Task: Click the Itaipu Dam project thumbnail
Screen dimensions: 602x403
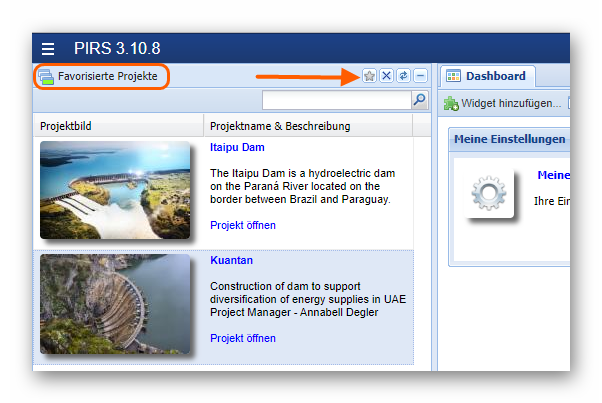Action: pyautogui.click(x=115, y=190)
